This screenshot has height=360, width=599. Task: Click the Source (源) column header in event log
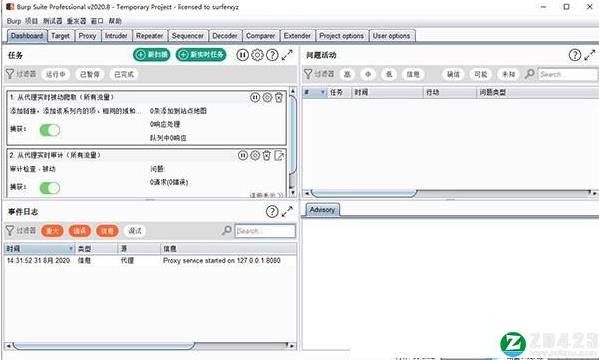(139, 249)
